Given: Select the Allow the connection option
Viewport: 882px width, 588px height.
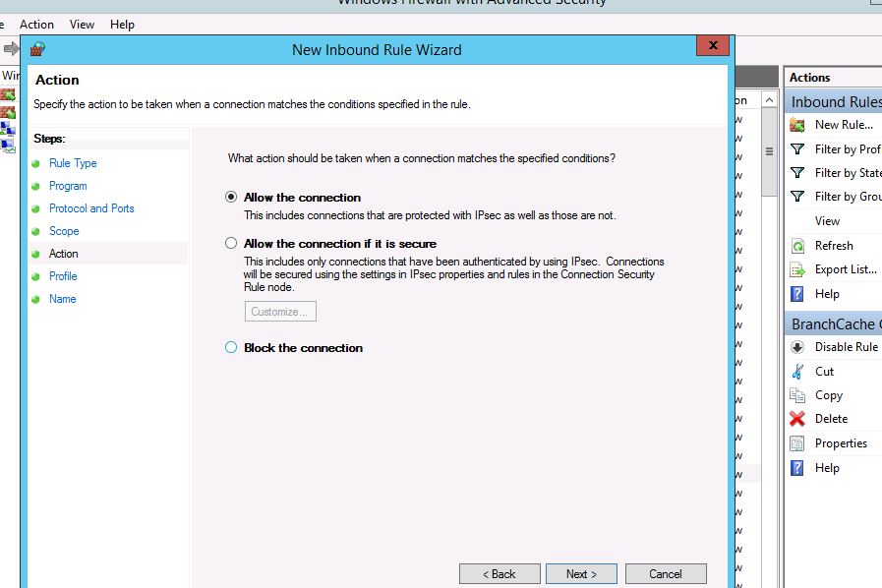Looking at the screenshot, I should point(231,198).
